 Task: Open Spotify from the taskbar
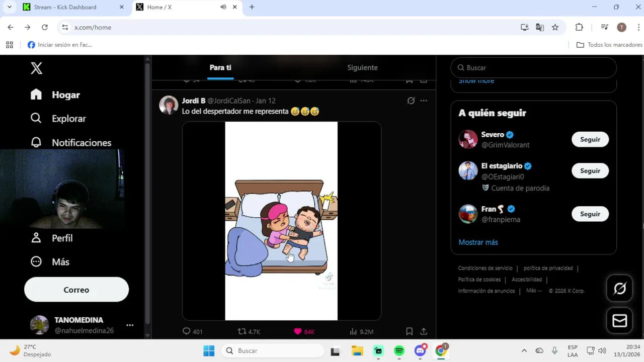(399, 350)
